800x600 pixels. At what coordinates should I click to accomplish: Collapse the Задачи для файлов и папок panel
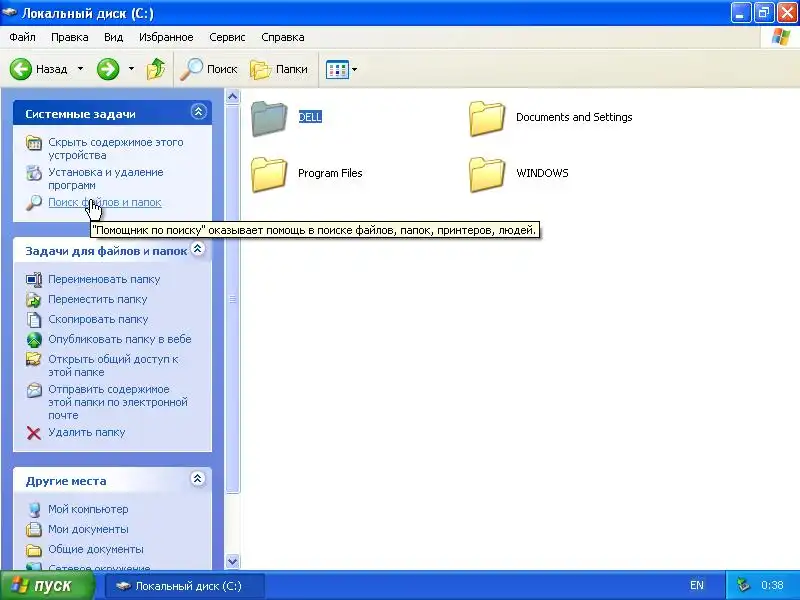197,248
